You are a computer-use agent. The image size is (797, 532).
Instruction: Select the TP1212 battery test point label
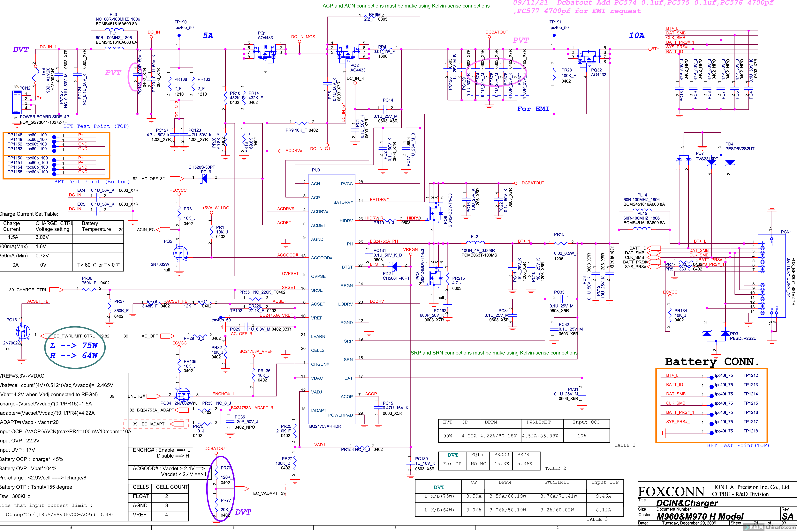pos(750,375)
